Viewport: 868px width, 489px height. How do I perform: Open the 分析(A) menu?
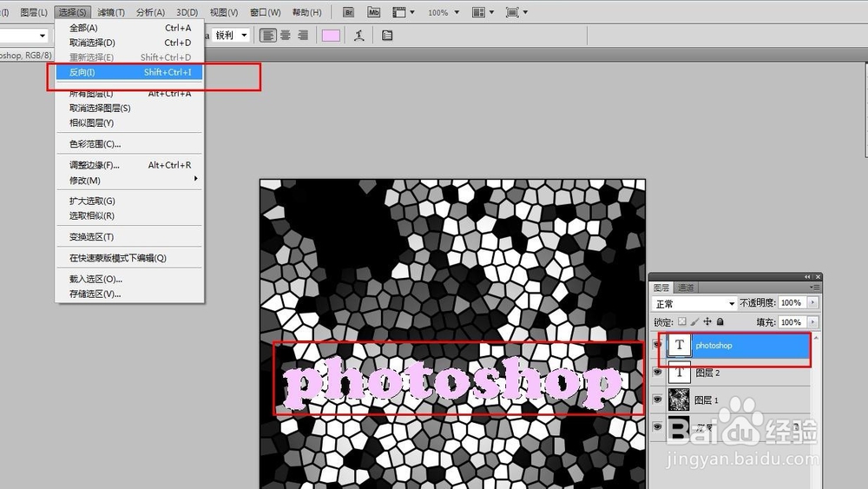(150, 12)
